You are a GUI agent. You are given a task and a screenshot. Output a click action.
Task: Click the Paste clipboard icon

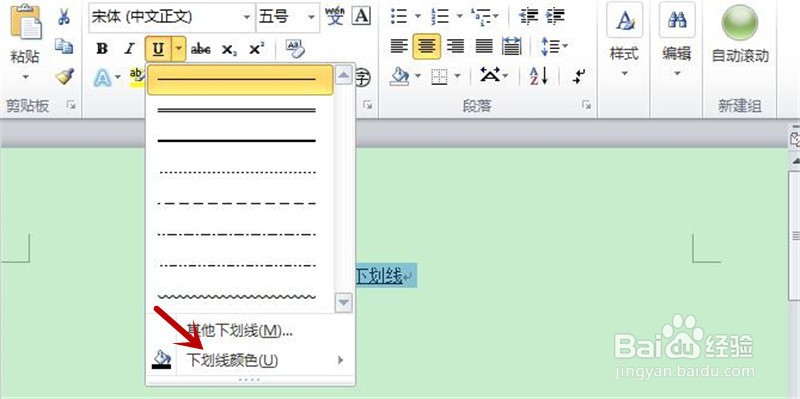[x=26, y=21]
